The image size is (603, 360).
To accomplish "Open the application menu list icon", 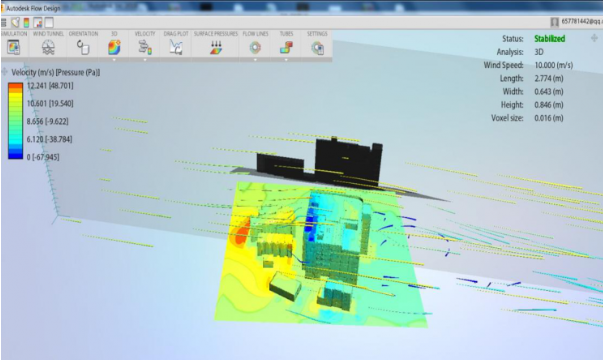I will 3,23.
